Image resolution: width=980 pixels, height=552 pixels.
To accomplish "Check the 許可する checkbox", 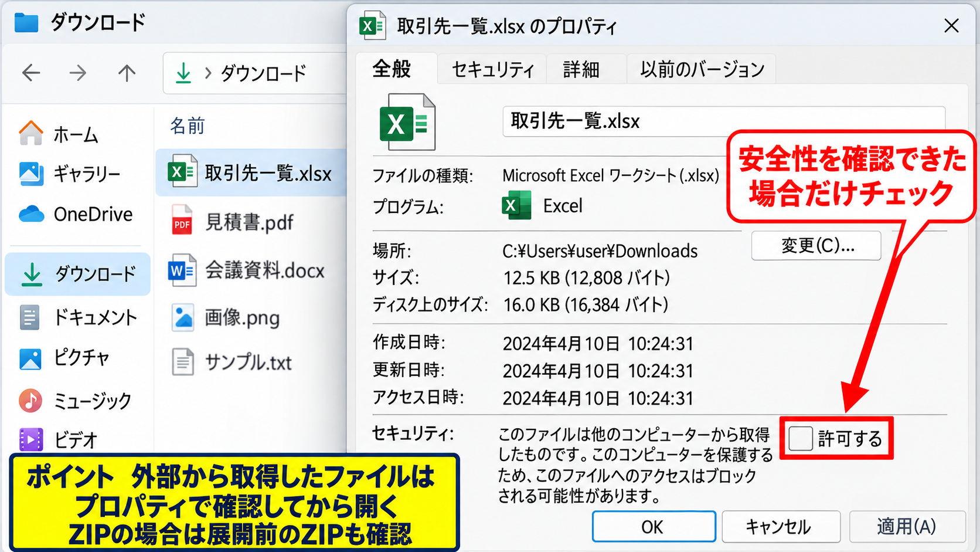I will [x=801, y=438].
